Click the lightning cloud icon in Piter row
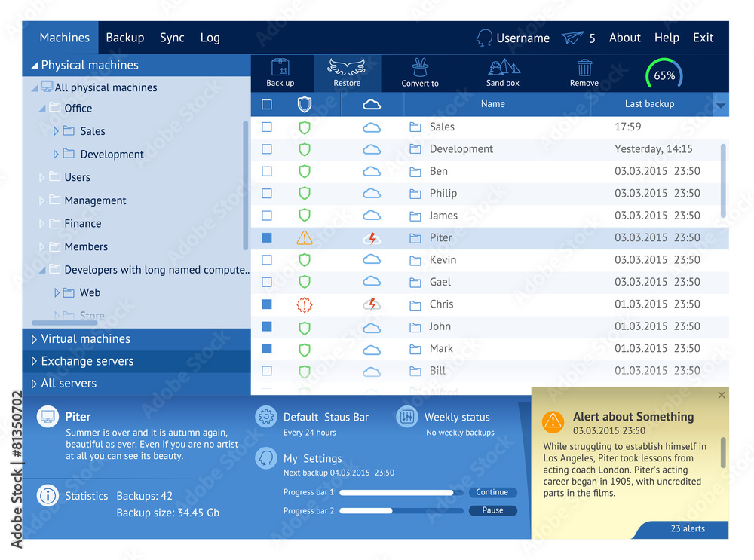Image resolution: width=754 pixels, height=560 pixels. pyautogui.click(x=372, y=238)
